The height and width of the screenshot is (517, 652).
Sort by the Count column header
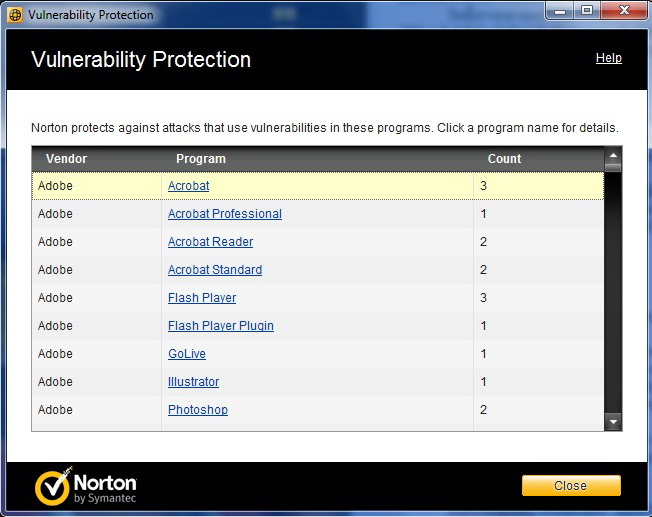tap(504, 159)
